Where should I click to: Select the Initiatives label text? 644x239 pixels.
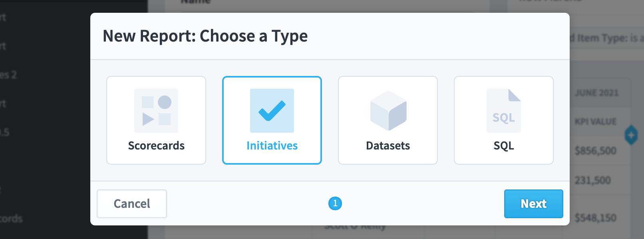(272, 145)
